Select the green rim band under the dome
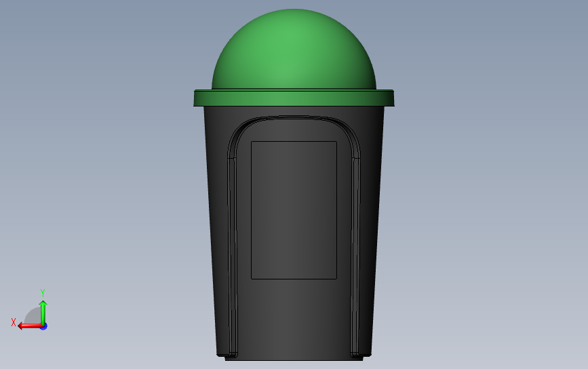The height and width of the screenshot is (369, 588). (294, 98)
